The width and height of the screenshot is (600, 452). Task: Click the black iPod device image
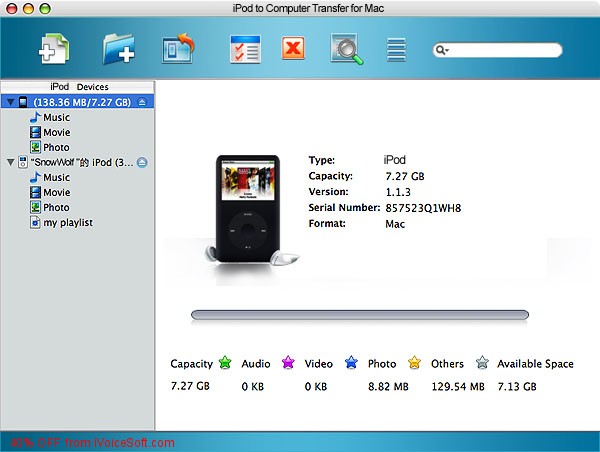click(248, 209)
